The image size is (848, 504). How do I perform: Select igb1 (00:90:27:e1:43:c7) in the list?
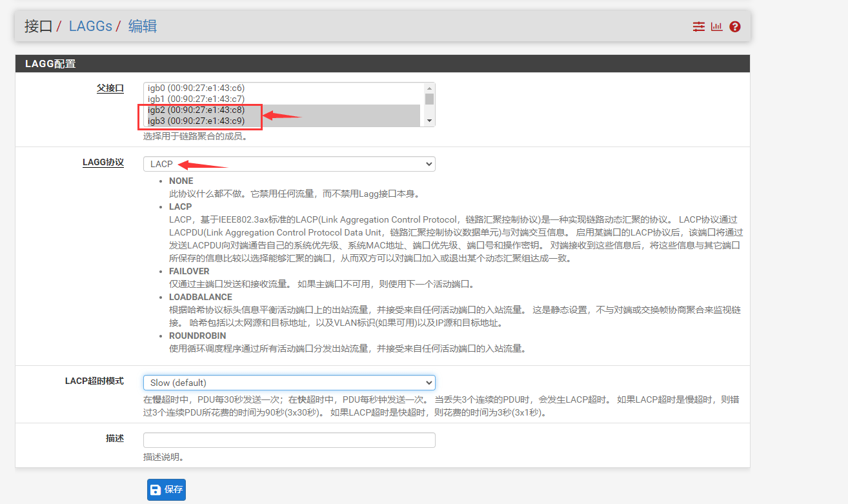pos(196,99)
